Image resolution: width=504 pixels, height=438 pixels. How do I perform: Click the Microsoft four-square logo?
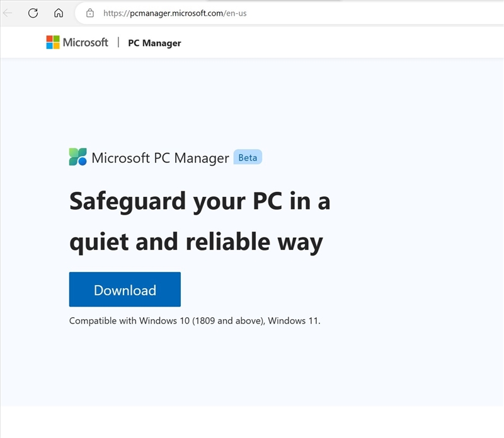tap(53, 42)
